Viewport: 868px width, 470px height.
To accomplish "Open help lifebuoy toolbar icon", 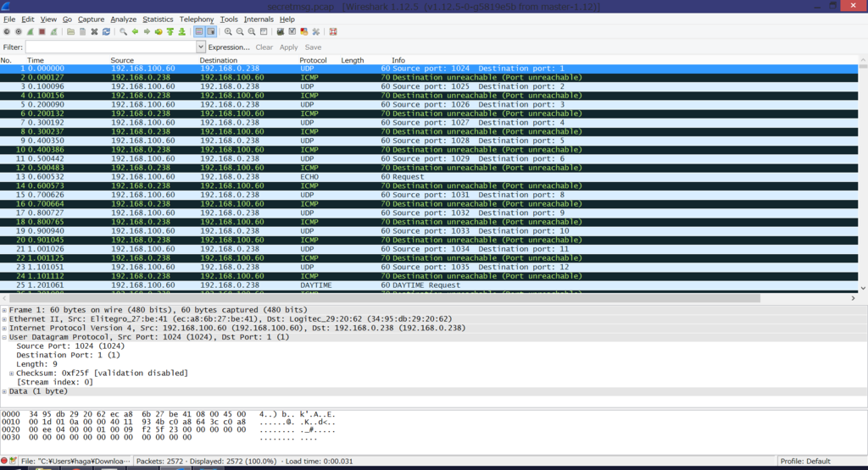I will click(x=333, y=32).
